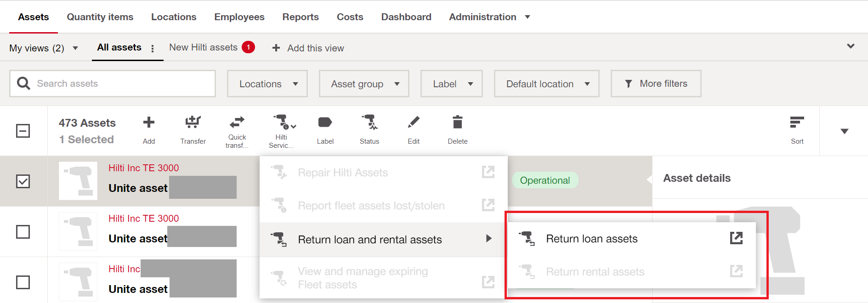Image resolution: width=868 pixels, height=303 pixels.
Task: Select Report fleet assets lost/stolen entry
Action: click(x=384, y=206)
